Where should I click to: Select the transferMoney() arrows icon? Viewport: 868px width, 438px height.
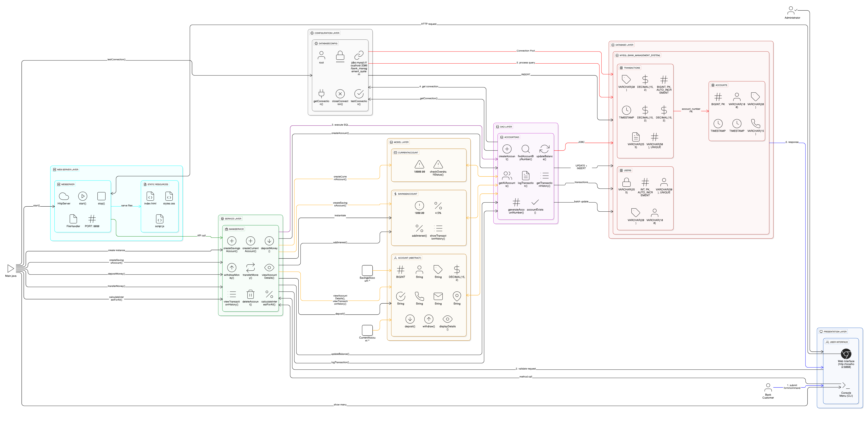[250, 267]
